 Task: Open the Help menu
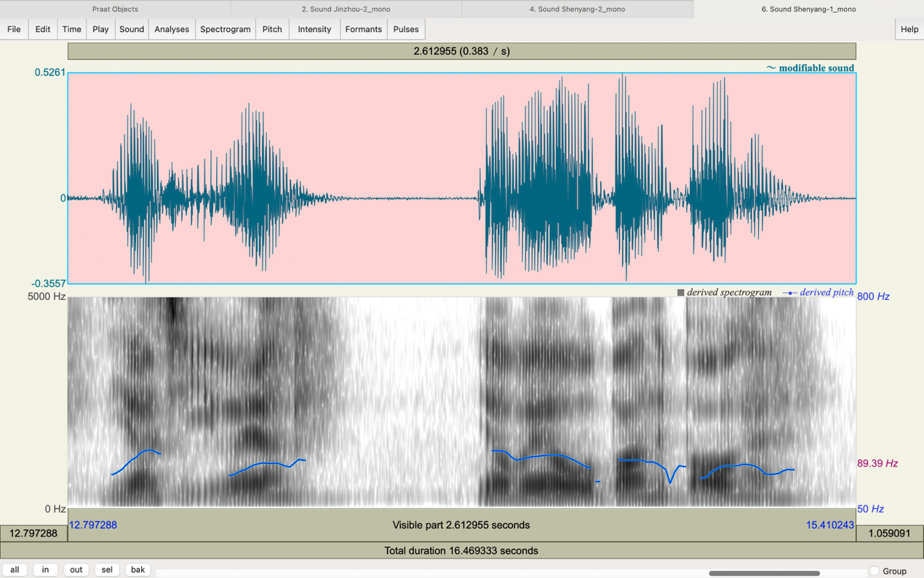pos(909,29)
